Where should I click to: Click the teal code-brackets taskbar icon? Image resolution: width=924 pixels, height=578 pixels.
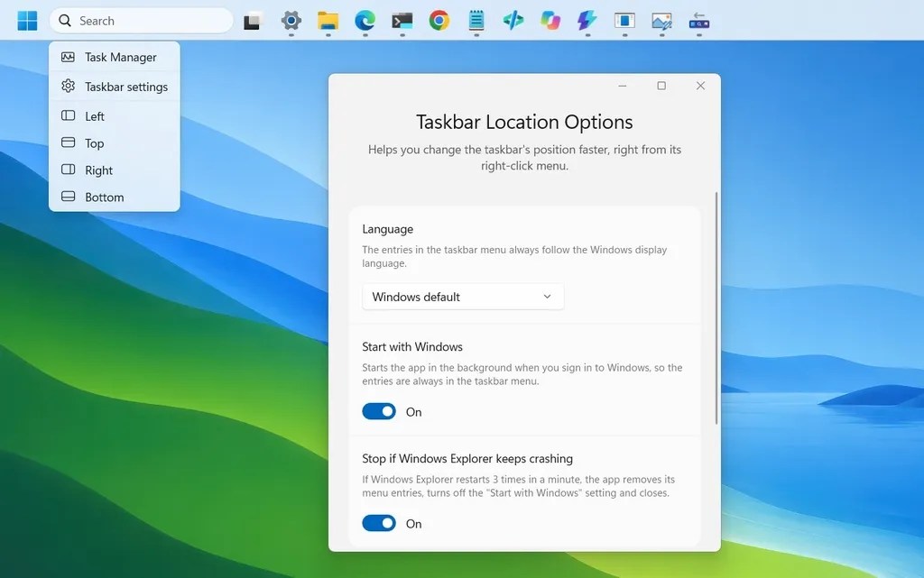point(513,21)
